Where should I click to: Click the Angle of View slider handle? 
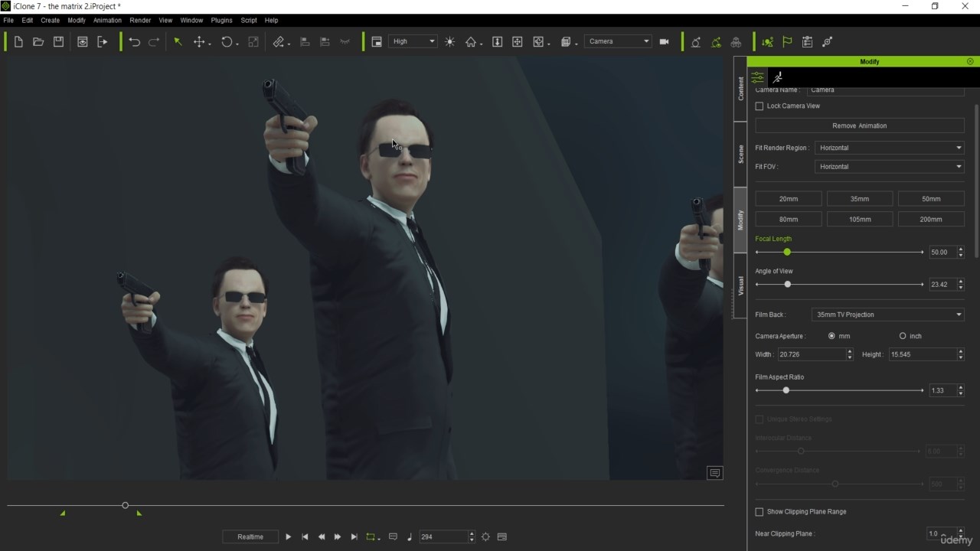tap(787, 285)
